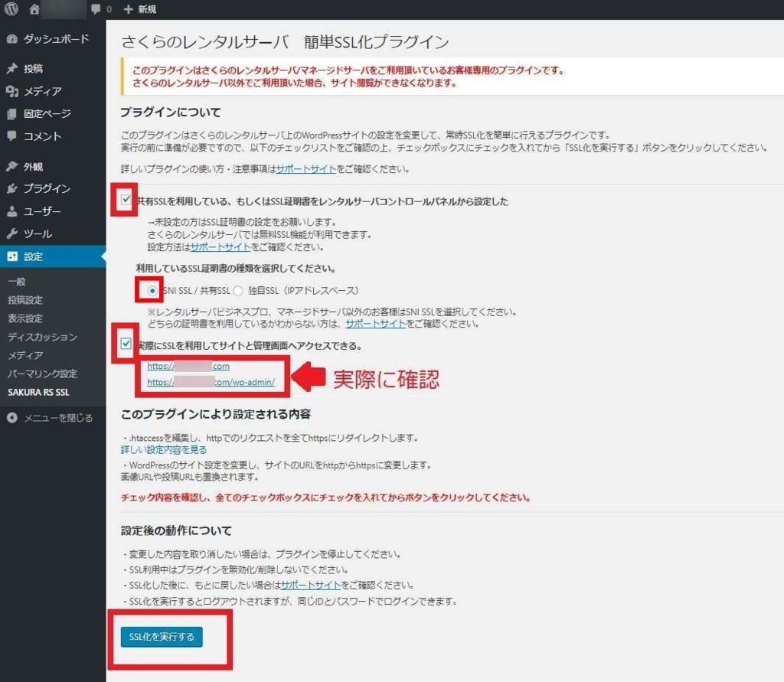Open the https wp-admin URL link
784x682 pixels.
[x=211, y=382]
